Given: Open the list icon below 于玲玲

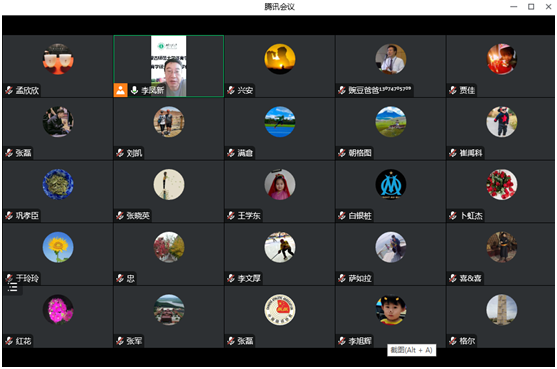Looking at the screenshot, I should [x=13, y=287].
